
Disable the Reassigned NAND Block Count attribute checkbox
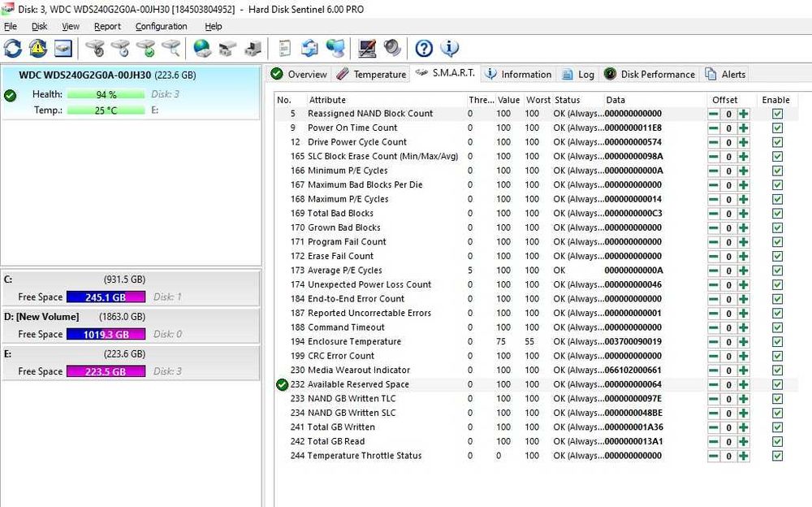(777, 114)
